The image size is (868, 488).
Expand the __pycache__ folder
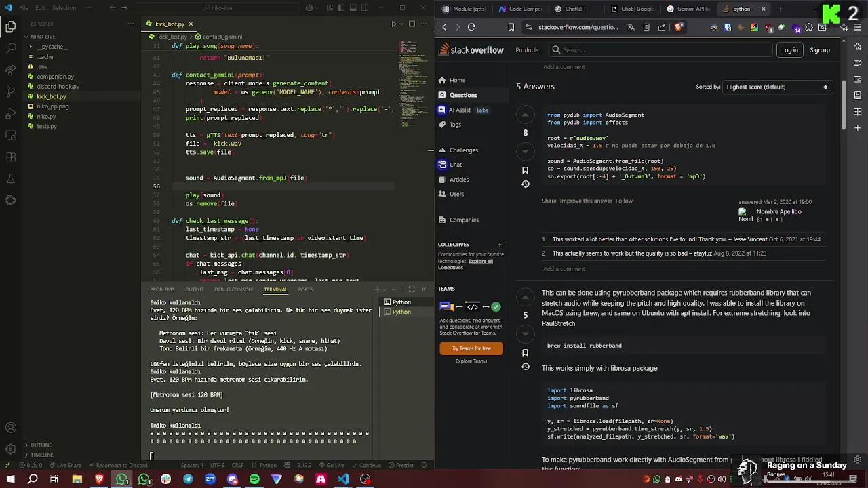pos(52,47)
